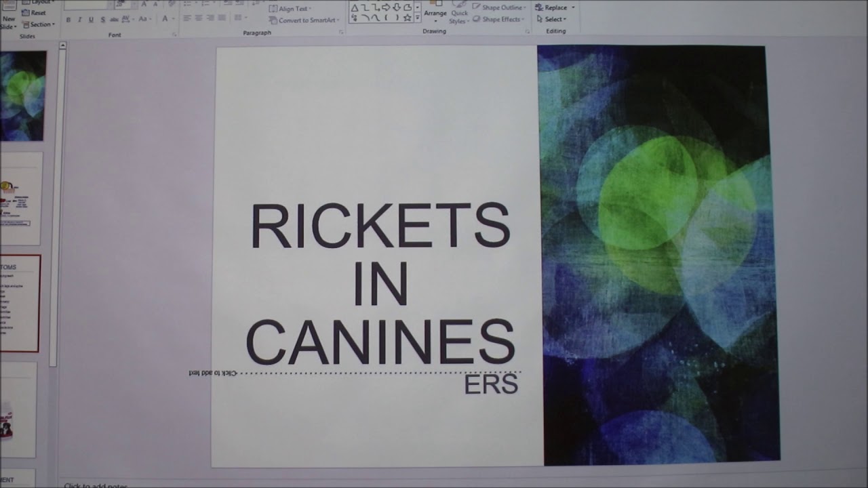Click Convert to SmartArt
The image size is (868, 488).
304,20
